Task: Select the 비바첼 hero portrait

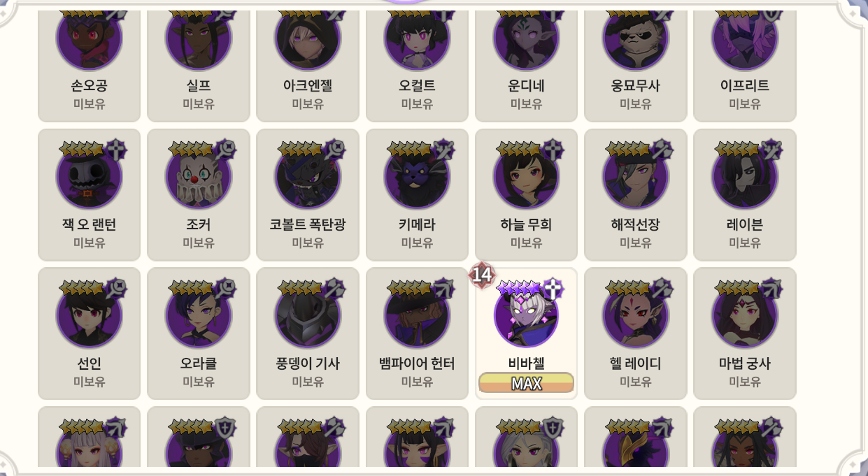Action: click(x=526, y=315)
